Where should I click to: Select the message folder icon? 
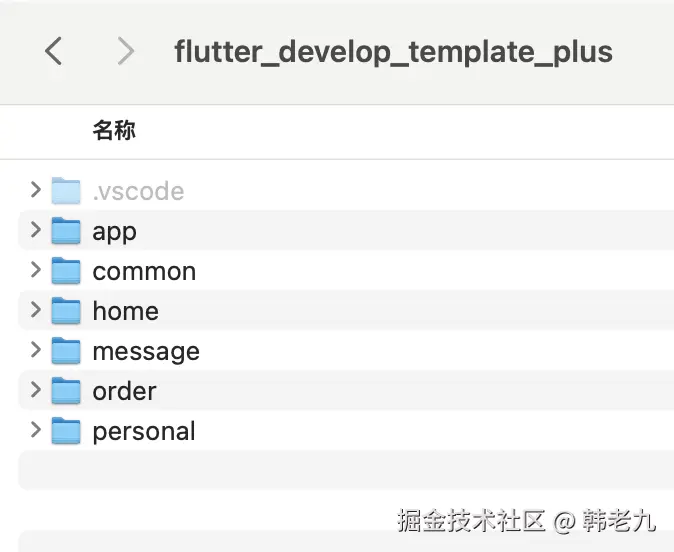[66, 351]
